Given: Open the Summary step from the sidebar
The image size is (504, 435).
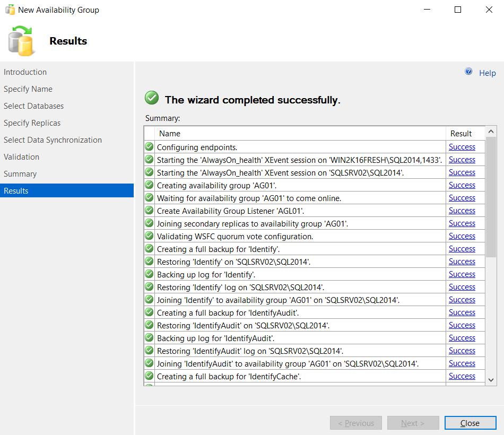Looking at the screenshot, I should [x=20, y=173].
